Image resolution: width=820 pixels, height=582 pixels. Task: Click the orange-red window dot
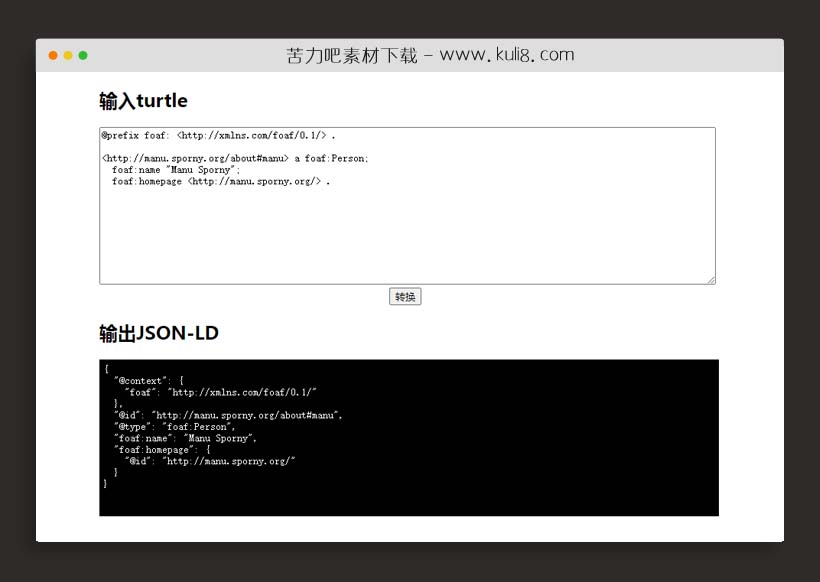tap(53, 55)
